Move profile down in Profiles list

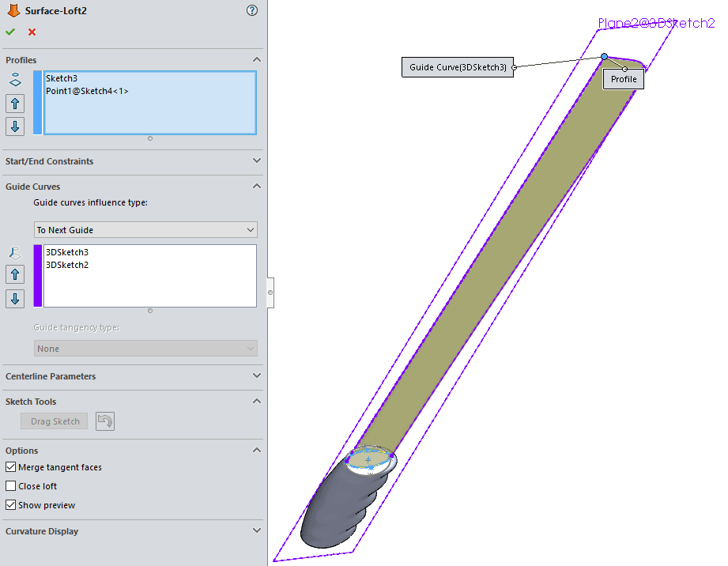click(x=15, y=126)
